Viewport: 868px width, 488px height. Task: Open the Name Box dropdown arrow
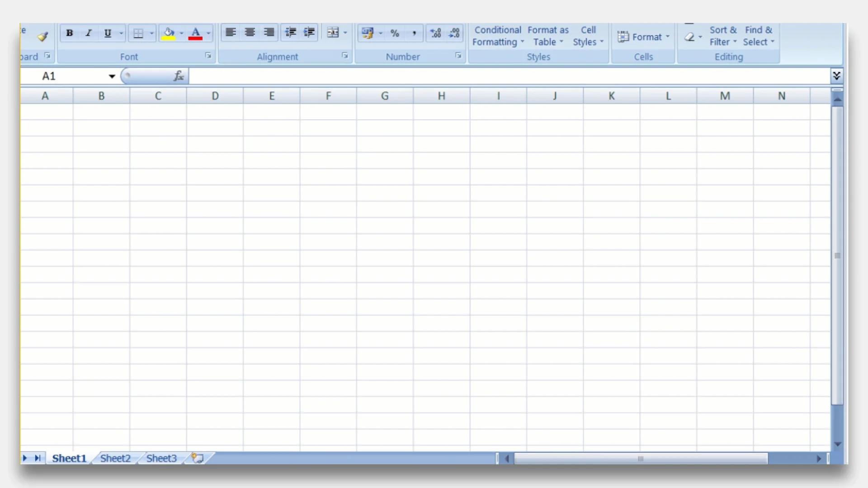[112, 76]
